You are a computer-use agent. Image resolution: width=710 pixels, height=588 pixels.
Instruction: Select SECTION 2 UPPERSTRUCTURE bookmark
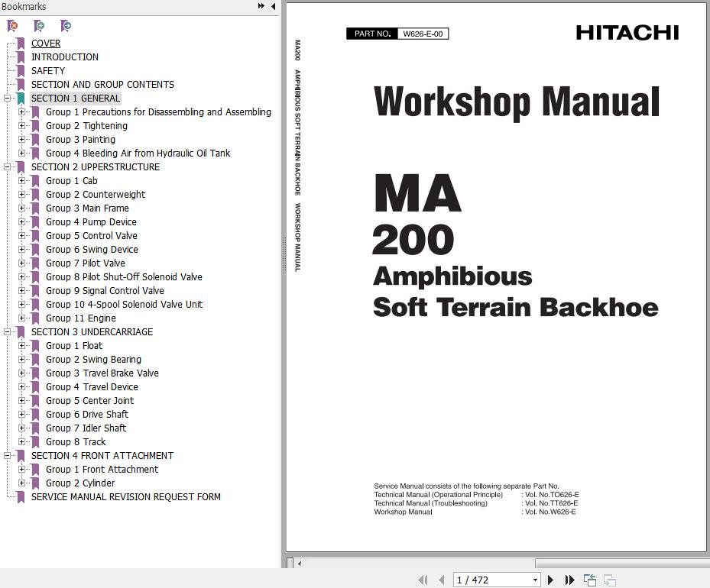tap(96, 167)
